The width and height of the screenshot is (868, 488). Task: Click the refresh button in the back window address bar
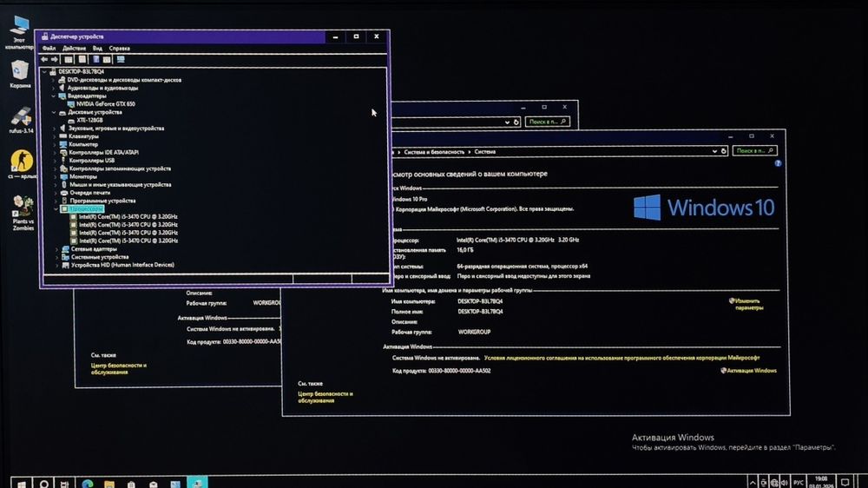[516, 122]
